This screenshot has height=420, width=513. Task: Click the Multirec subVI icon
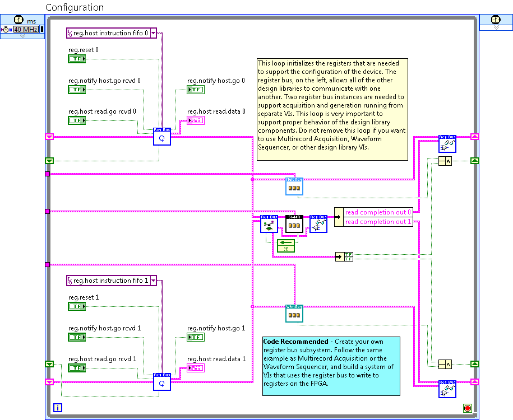[x=294, y=186]
